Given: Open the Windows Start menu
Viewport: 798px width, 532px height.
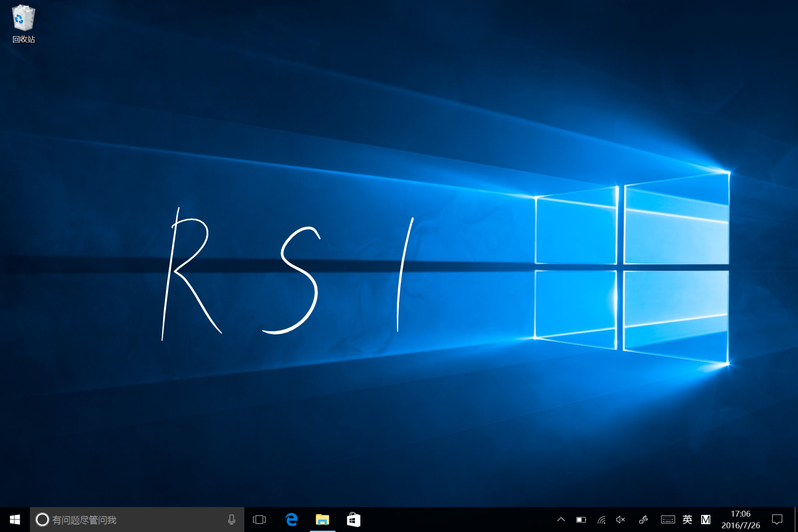Looking at the screenshot, I should [15, 520].
